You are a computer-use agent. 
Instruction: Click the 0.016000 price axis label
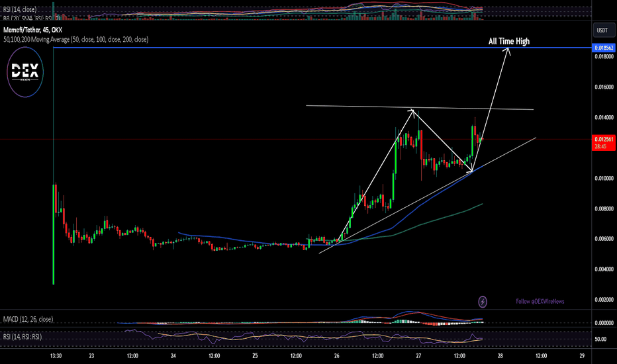(604, 87)
